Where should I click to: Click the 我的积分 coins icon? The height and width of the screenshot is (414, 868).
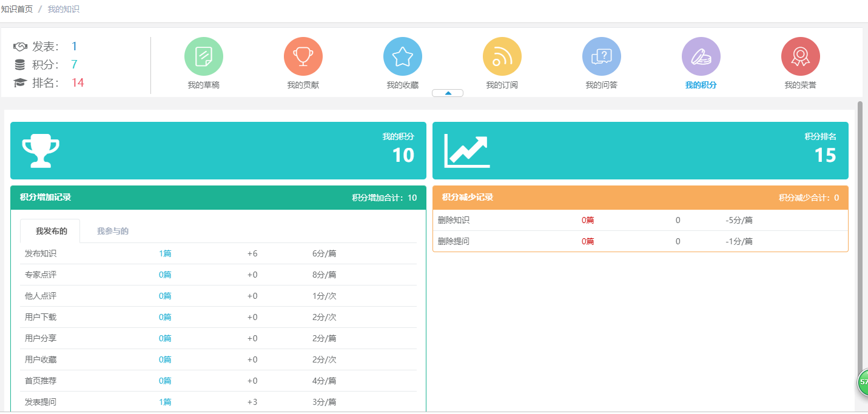point(701,56)
